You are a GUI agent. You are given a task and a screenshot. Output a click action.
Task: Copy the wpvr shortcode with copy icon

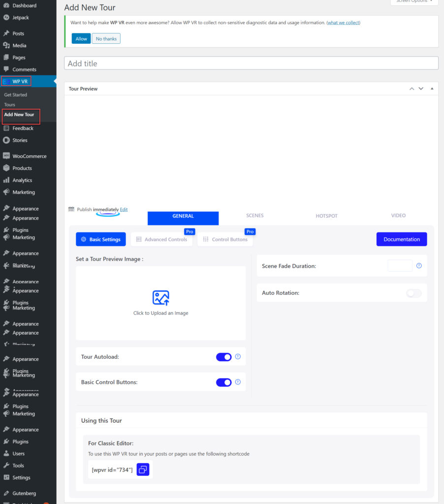coord(143,470)
